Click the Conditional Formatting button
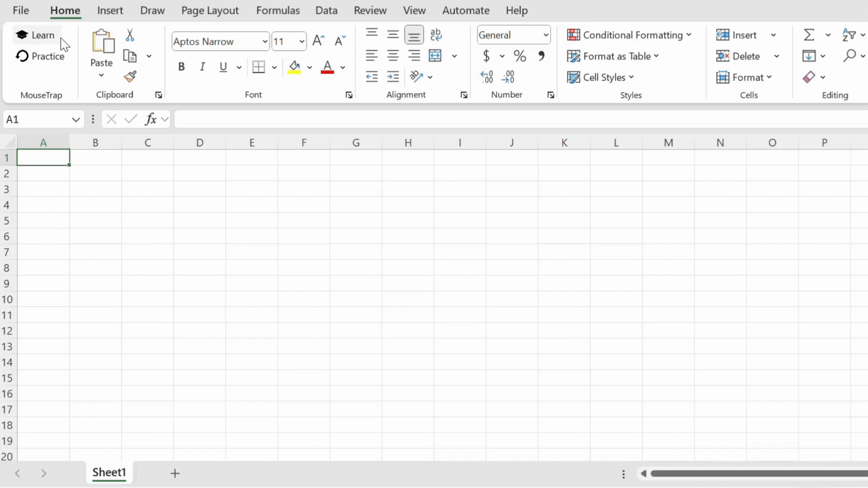 pyautogui.click(x=629, y=35)
